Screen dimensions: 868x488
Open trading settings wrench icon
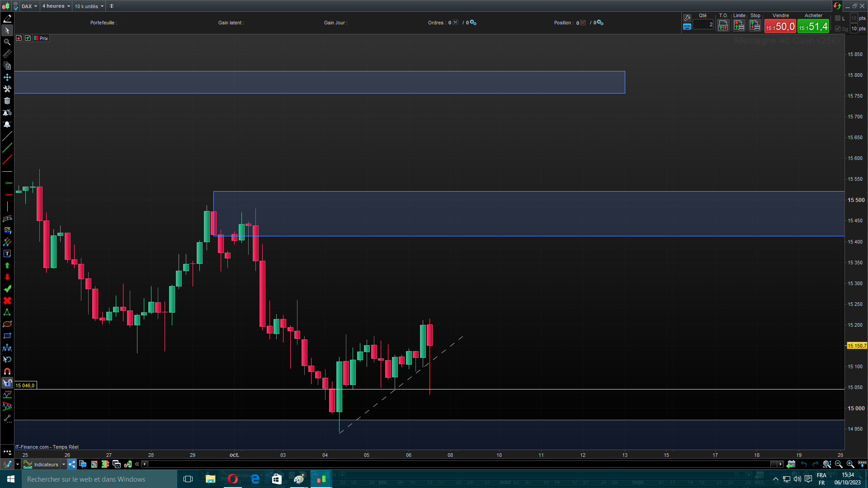687,18
